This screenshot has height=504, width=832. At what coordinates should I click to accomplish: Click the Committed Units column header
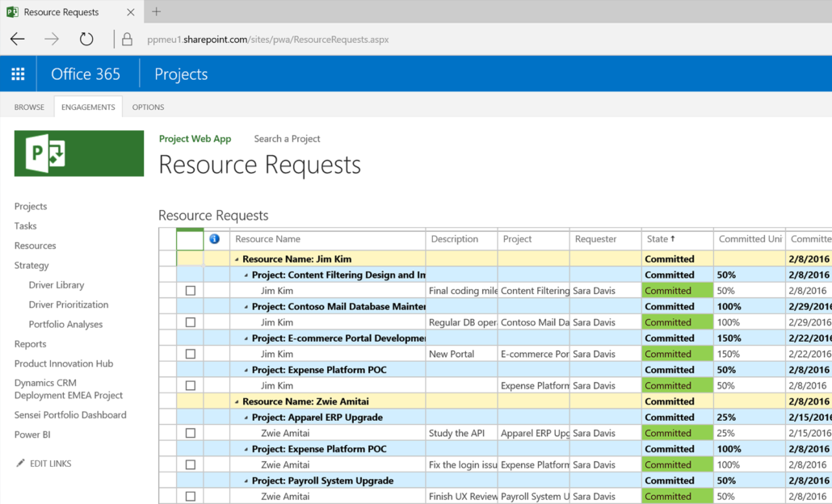click(750, 239)
